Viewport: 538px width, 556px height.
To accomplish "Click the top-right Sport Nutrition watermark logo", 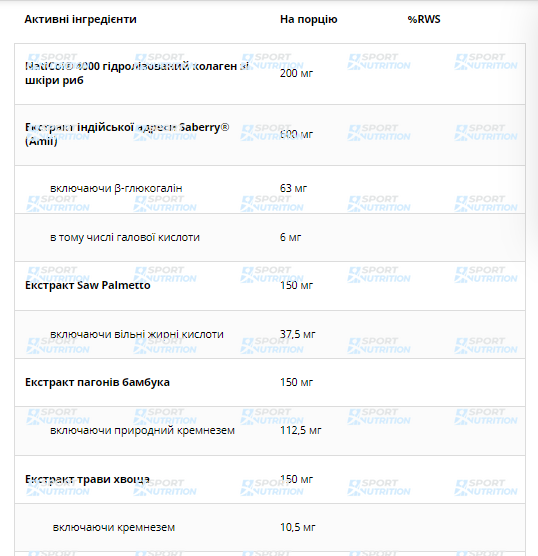I will point(486,61).
